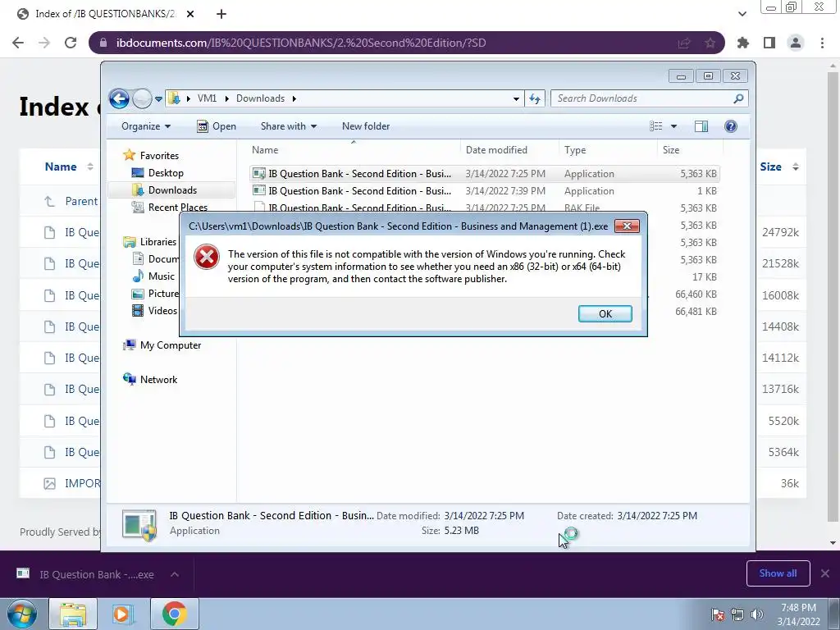Sort web index by Size column
The image size is (840, 630).
click(779, 167)
